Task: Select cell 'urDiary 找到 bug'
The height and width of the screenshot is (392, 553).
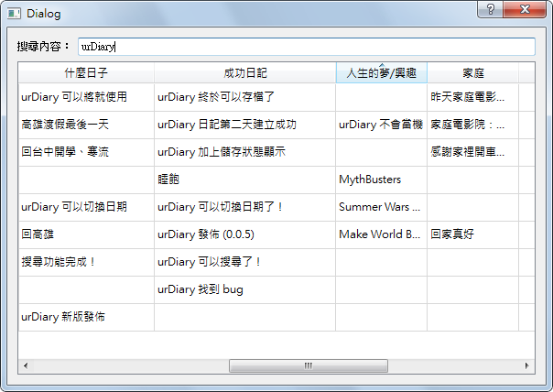Action: tap(245, 289)
